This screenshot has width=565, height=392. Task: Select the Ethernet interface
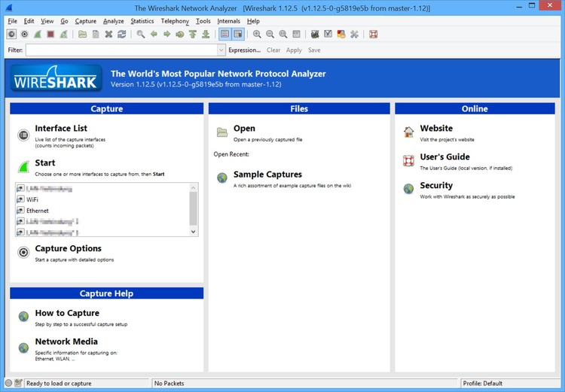[38, 211]
